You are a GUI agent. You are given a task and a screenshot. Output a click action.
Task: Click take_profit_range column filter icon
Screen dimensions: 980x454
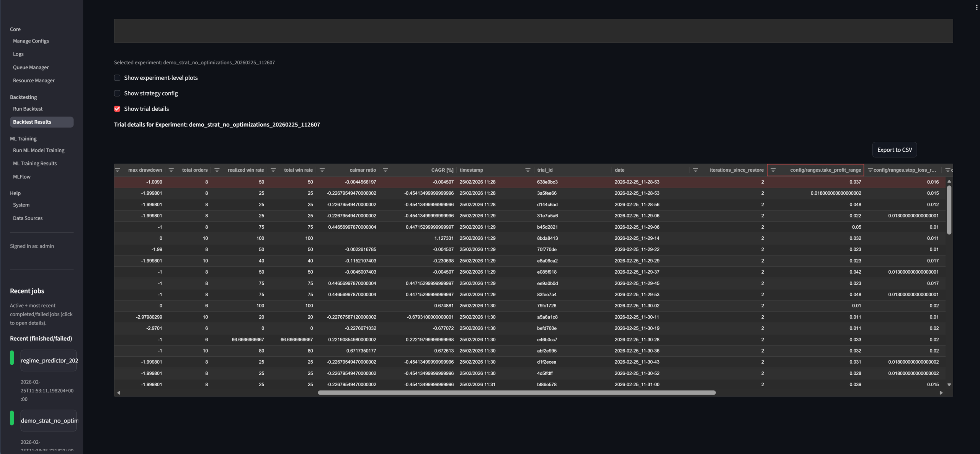(773, 170)
